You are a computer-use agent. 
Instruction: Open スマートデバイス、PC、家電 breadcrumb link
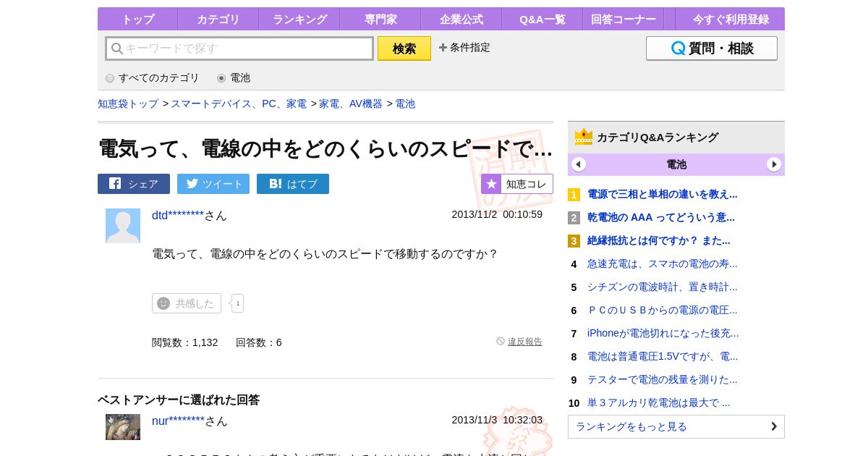[x=239, y=104]
